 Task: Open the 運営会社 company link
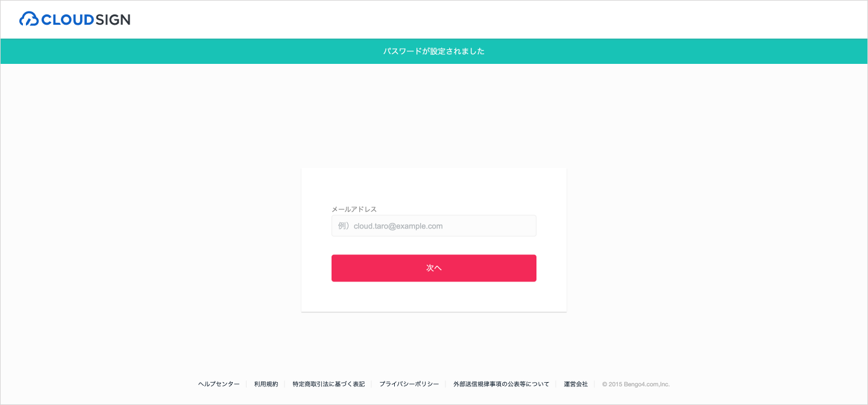pyautogui.click(x=576, y=384)
